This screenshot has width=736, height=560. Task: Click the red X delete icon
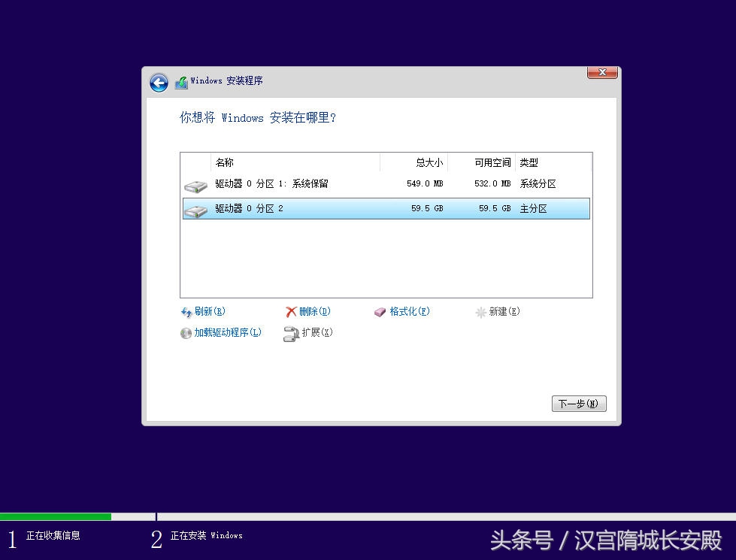tap(291, 312)
